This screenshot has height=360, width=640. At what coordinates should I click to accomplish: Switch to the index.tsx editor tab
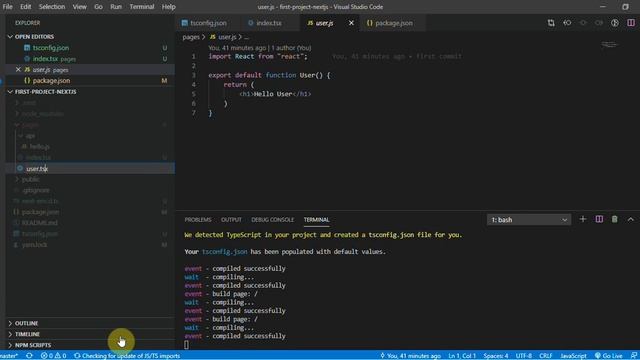[x=269, y=23]
